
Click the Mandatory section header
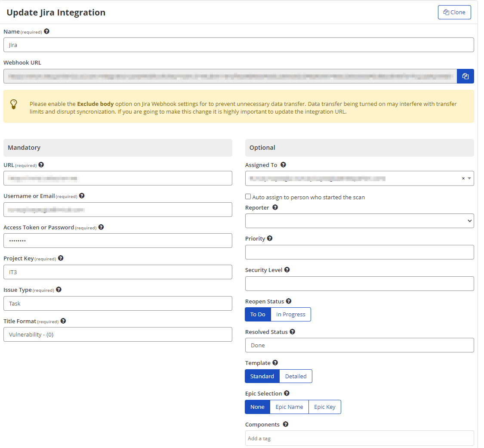click(118, 148)
